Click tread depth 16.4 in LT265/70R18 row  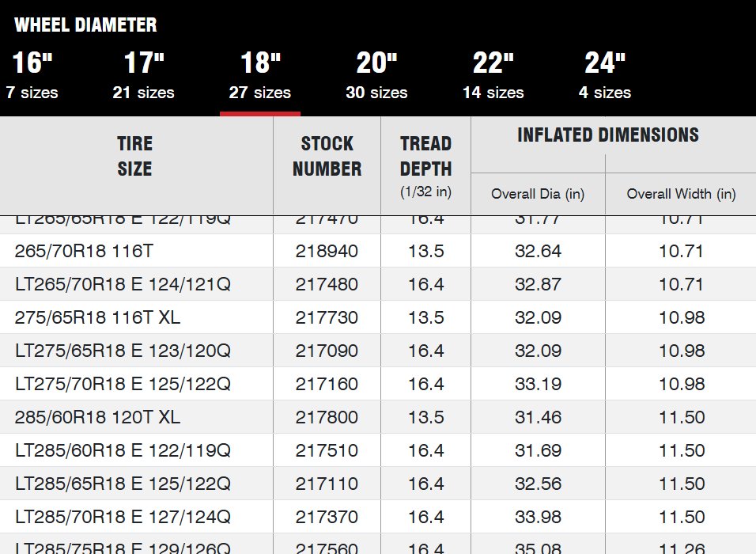[426, 284]
